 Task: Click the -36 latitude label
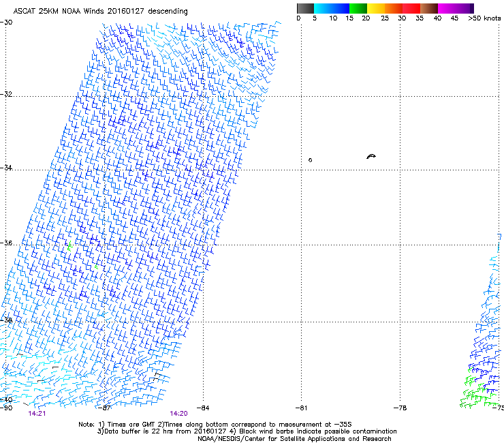point(6,243)
